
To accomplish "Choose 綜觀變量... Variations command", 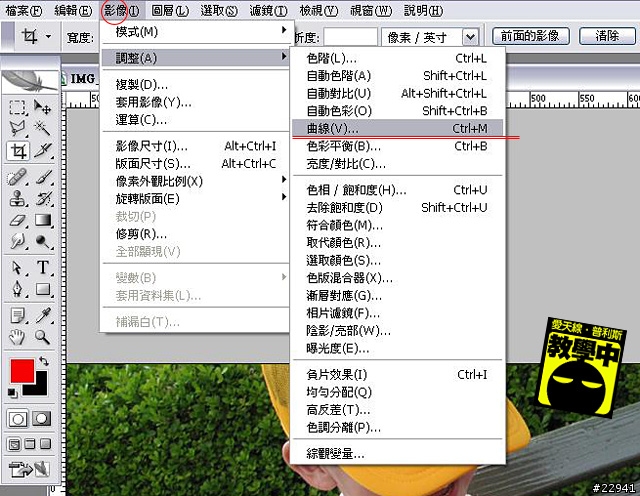I will click(398, 453).
